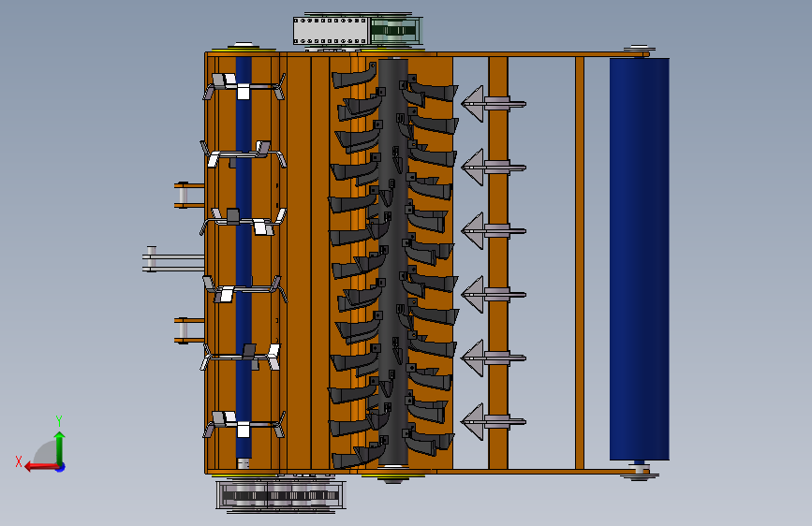Click the blue Z axis dot on triad

click(x=61, y=467)
